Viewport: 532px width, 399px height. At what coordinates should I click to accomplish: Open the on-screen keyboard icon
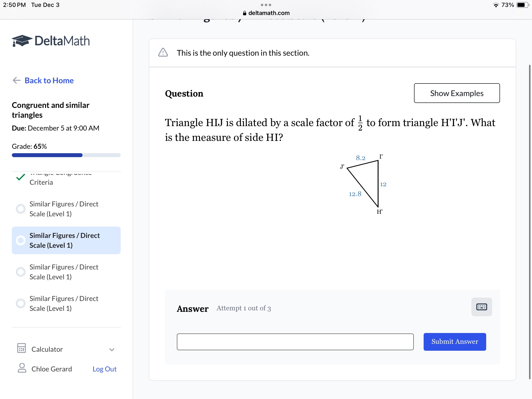click(x=482, y=307)
